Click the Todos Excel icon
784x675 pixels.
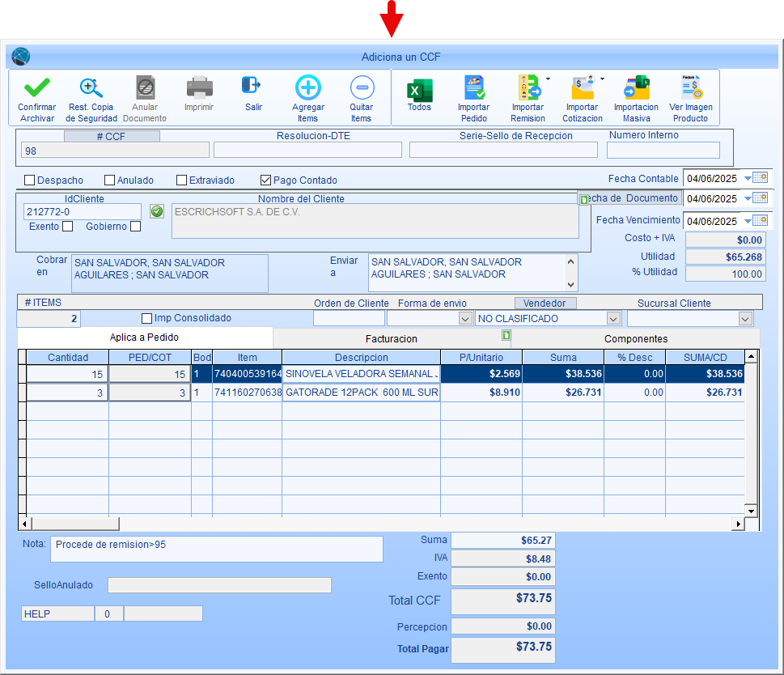coord(419,89)
